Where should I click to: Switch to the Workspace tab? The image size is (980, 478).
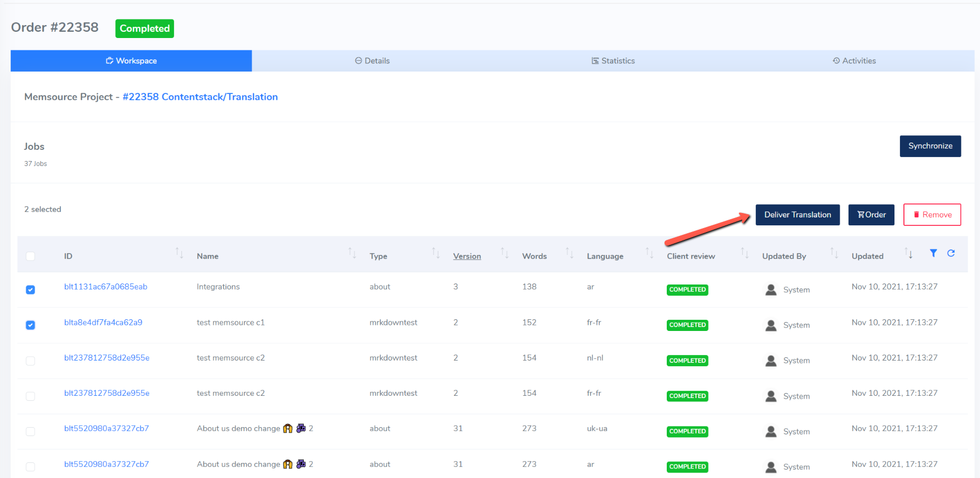tap(131, 61)
